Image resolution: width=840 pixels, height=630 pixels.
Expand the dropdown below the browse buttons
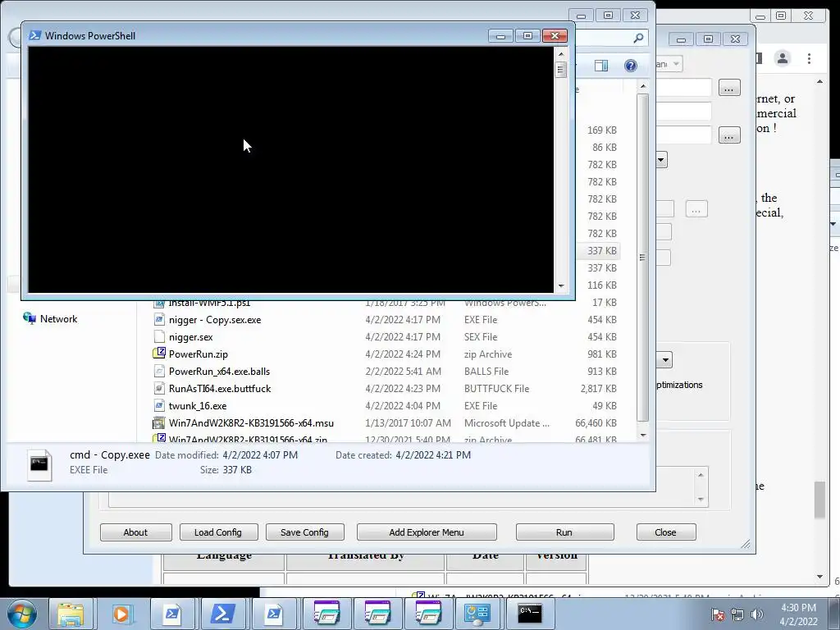(661, 160)
